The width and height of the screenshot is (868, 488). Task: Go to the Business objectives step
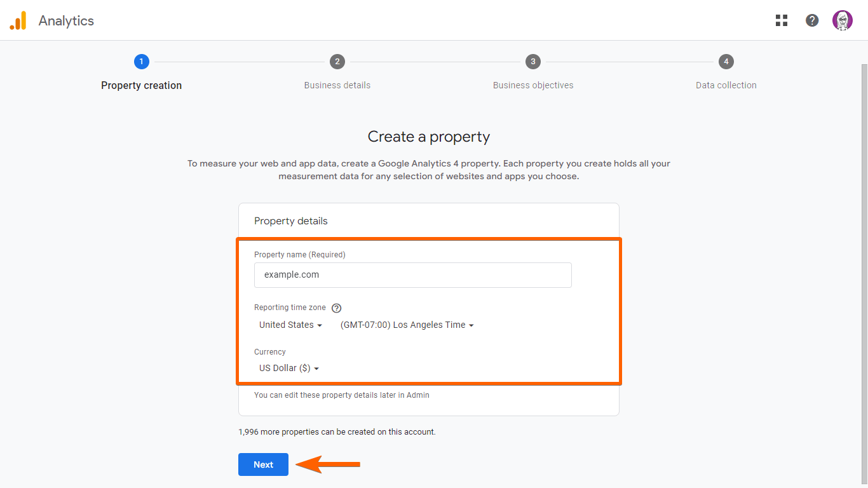[533, 85]
